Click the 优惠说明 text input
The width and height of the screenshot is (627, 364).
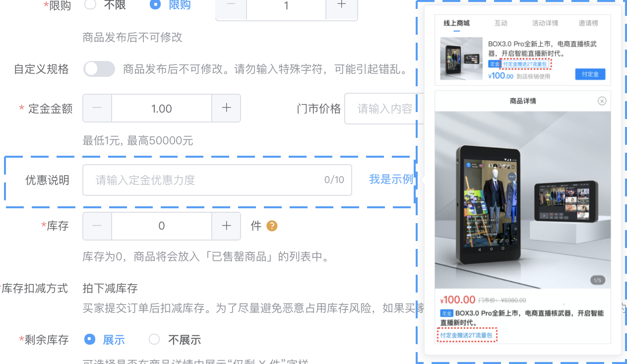[217, 180]
